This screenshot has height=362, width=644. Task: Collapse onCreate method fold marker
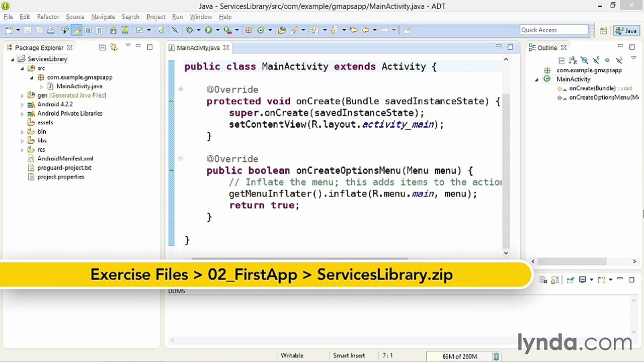pos(180,89)
